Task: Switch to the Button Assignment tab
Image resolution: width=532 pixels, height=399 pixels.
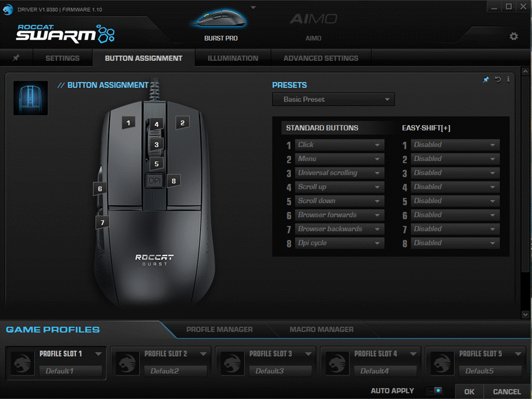Action: [143, 58]
